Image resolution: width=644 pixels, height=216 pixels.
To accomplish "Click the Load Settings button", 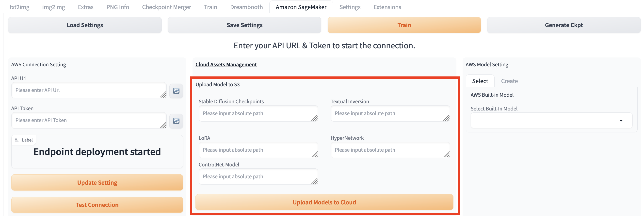I will pyautogui.click(x=85, y=25).
